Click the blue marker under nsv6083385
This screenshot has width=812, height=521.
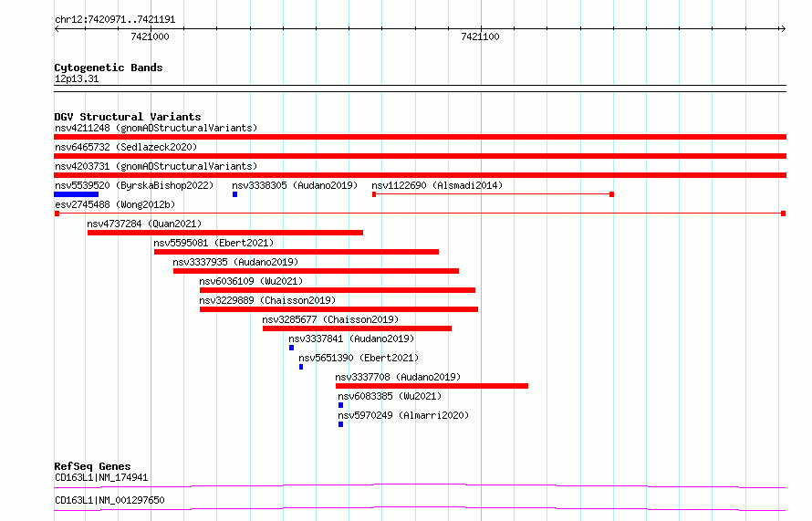pos(340,405)
